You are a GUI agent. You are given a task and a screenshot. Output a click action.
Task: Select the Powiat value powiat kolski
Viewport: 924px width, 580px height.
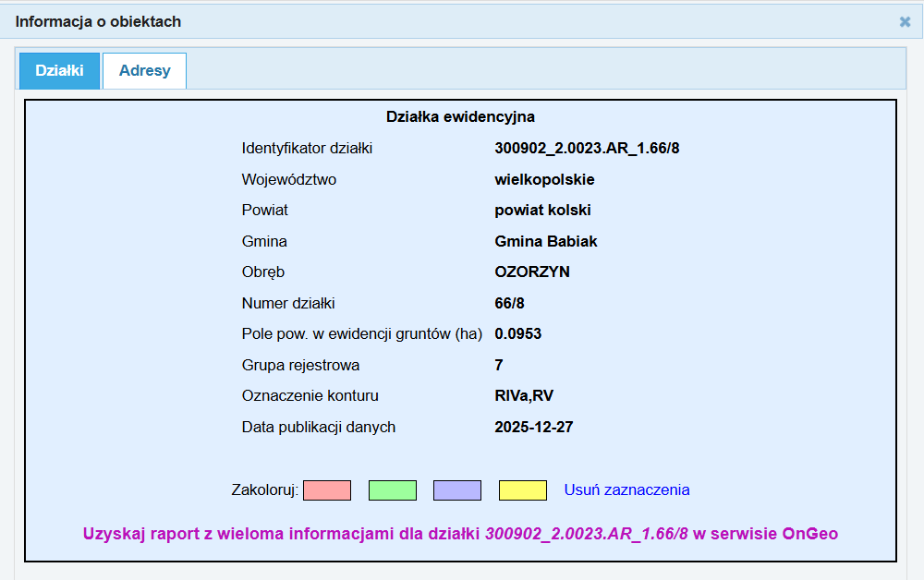point(542,210)
